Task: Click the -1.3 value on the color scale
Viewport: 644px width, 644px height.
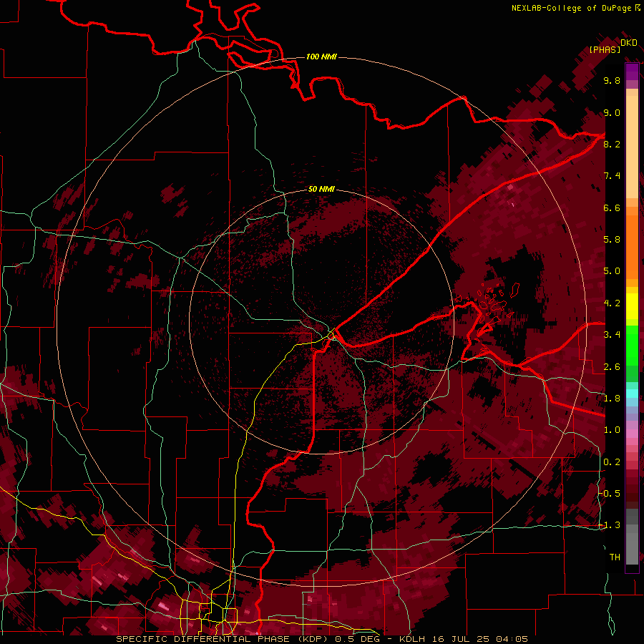Action: pos(610,525)
